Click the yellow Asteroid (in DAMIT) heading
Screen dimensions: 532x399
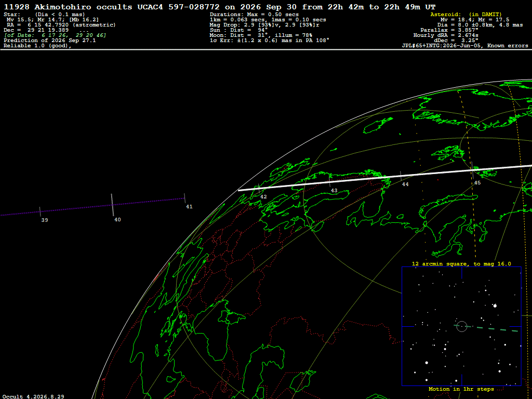click(466, 15)
